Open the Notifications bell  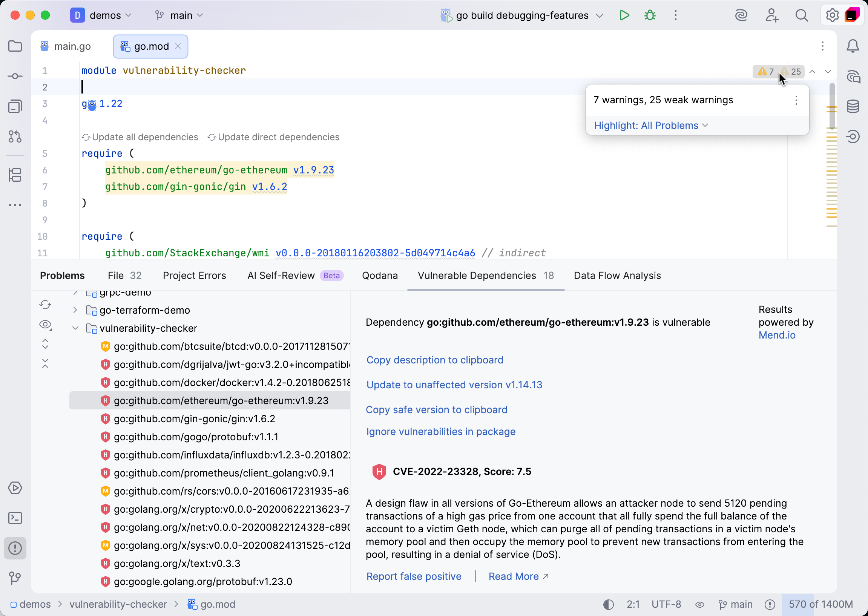(853, 46)
